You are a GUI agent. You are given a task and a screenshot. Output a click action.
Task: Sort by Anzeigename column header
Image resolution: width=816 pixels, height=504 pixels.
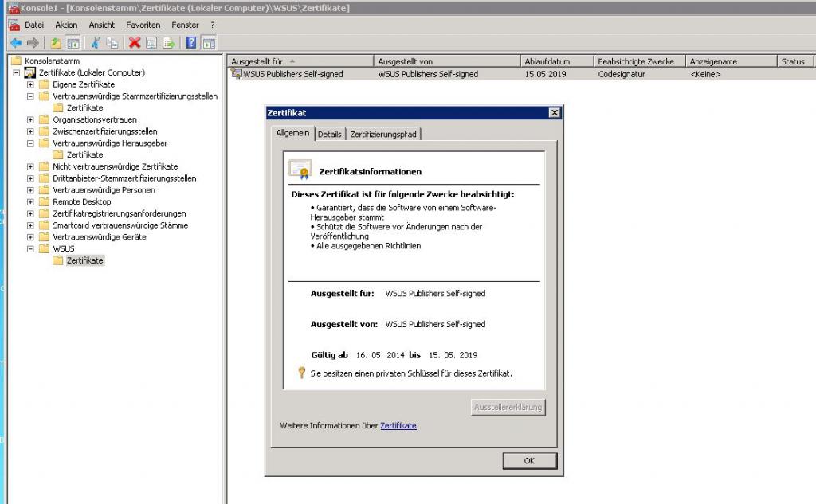click(x=732, y=61)
